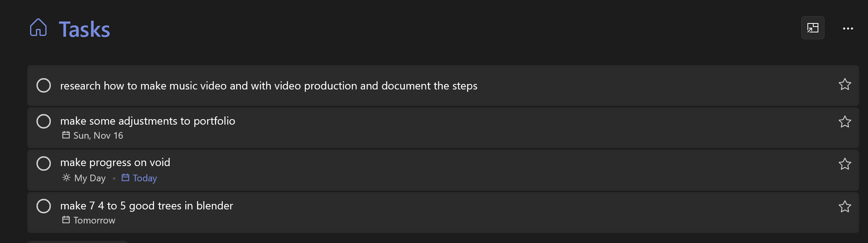Mark 'make progress on void' complete

coord(43,164)
